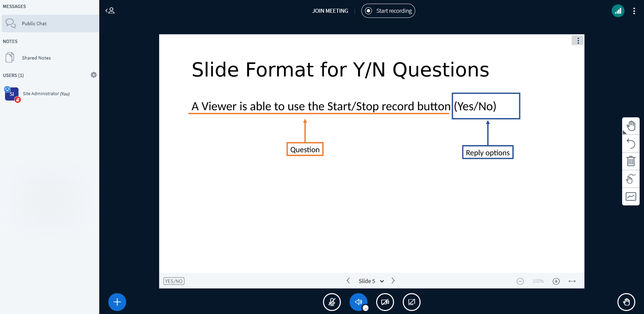Zoom in on the presentation

(556, 281)
